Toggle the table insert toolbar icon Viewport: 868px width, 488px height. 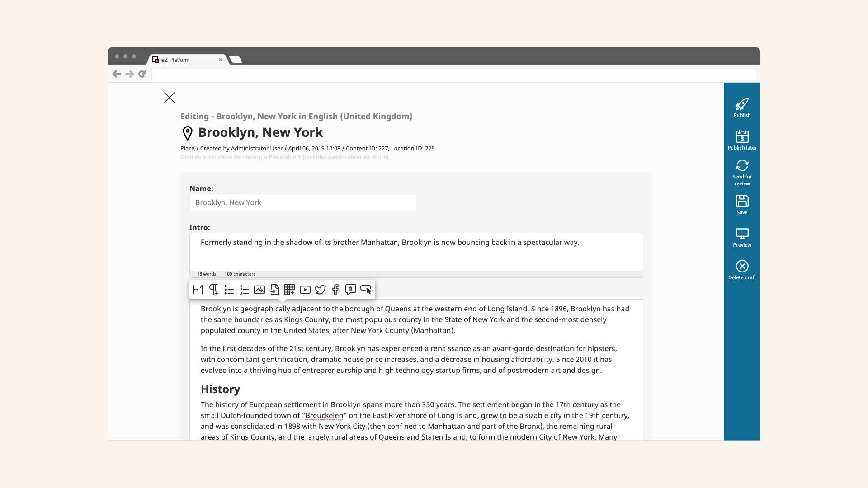pos(290,289)
